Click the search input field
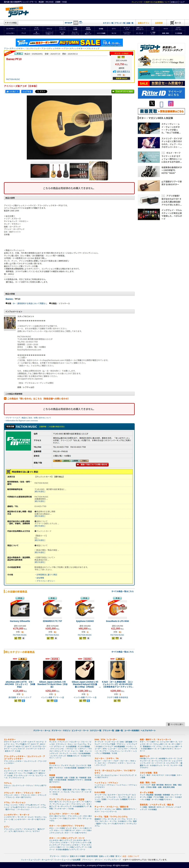This screenshot has width=189, height=868. click(40, 23)
